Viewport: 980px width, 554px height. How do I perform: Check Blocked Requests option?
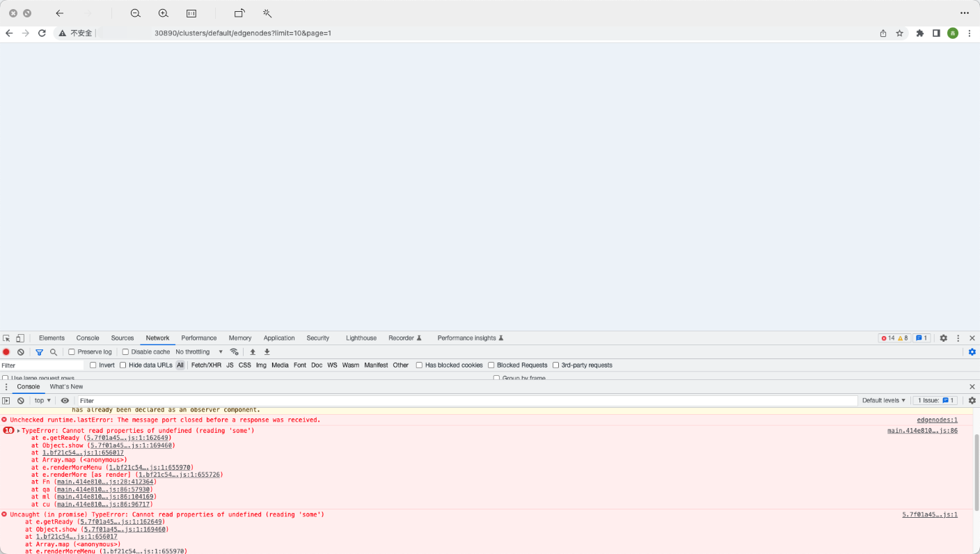(x=491, y=365)
